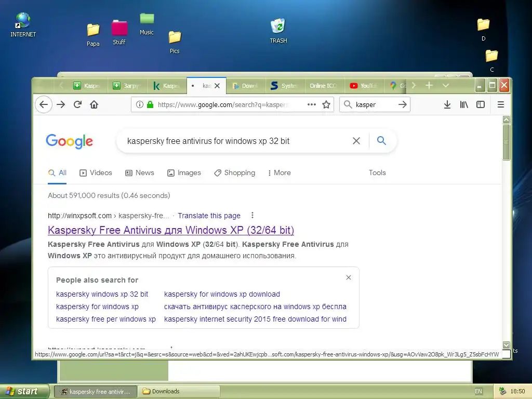The width and height of the screenshot is (532, 399).
Task: Click the blue Google search magnifier
Action: (381, 140)
